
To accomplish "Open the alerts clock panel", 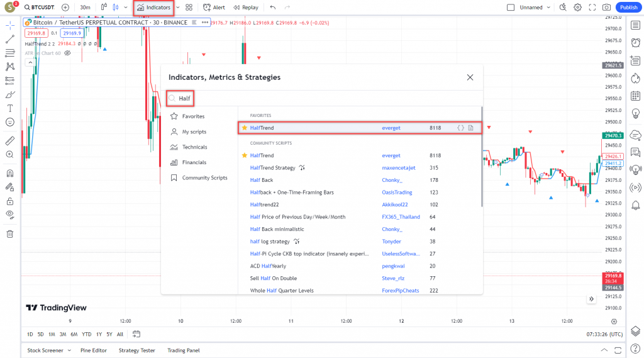I will (635, 43).
